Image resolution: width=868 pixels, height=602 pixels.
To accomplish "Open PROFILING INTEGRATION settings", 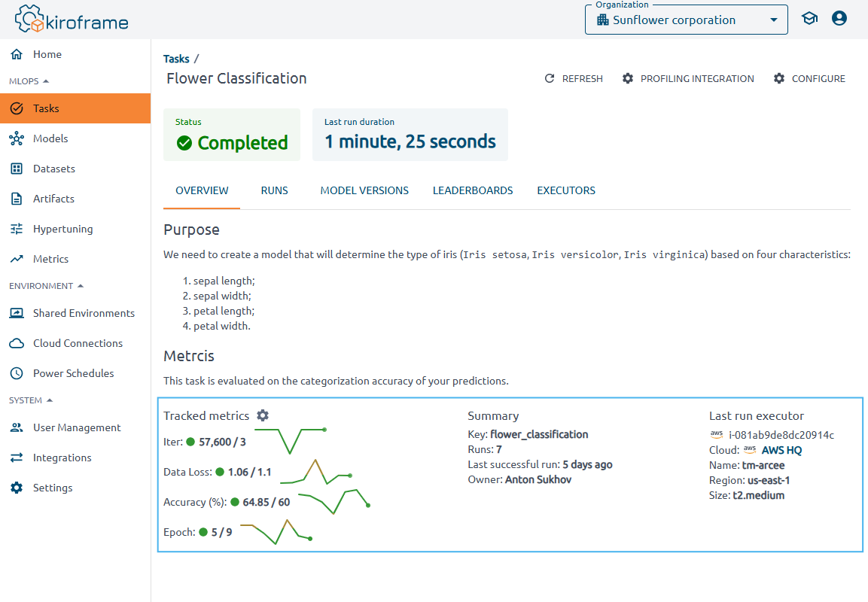I will click(687, 78).
